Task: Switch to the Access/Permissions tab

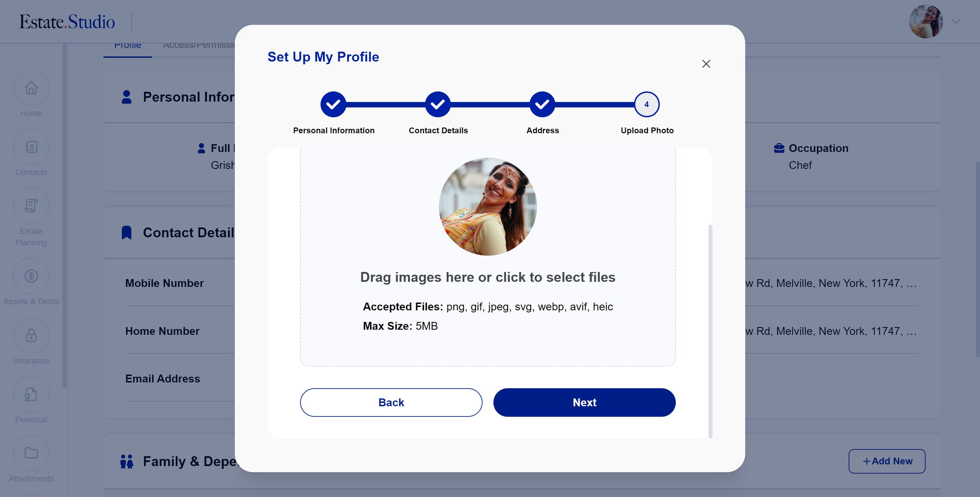Action: click(199, 45)
